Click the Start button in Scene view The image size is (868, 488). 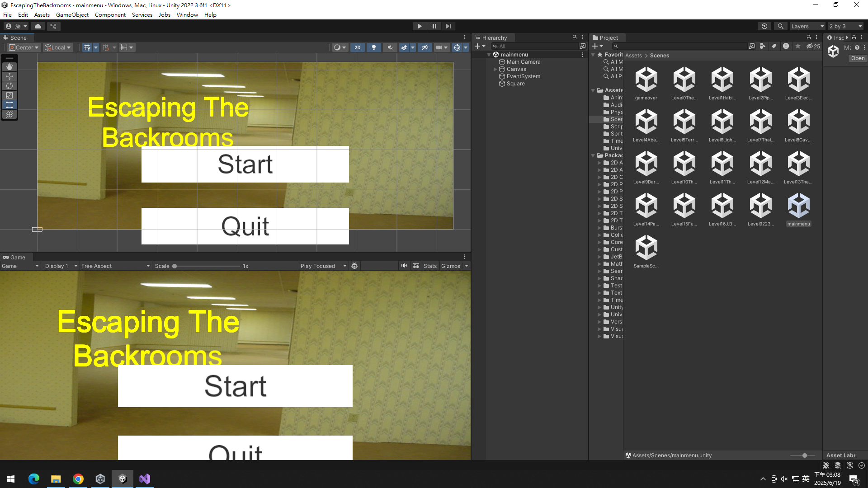(x=245, y=164)
